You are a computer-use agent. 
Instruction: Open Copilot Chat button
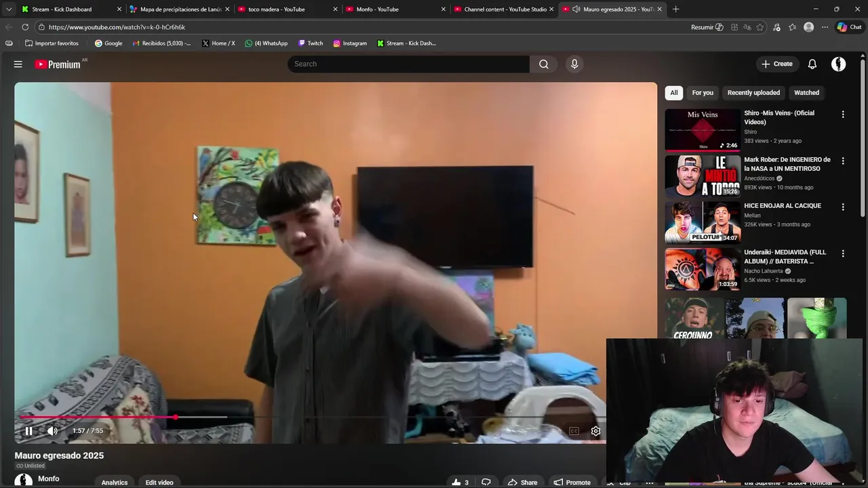pos(850,27)
